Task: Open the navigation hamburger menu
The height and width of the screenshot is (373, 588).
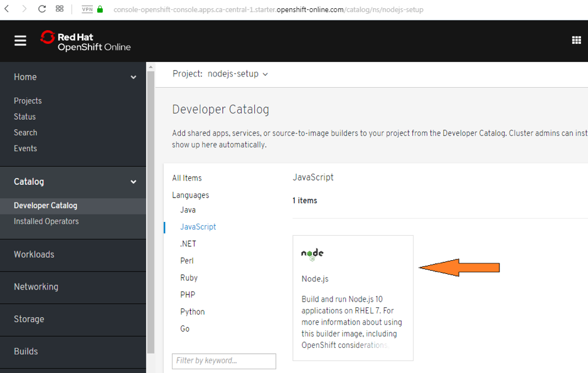Action: (x=20, y=40)
